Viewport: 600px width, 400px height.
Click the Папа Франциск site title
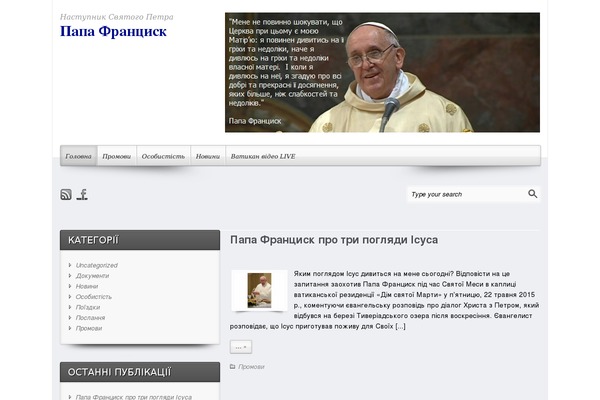(113, 31)
